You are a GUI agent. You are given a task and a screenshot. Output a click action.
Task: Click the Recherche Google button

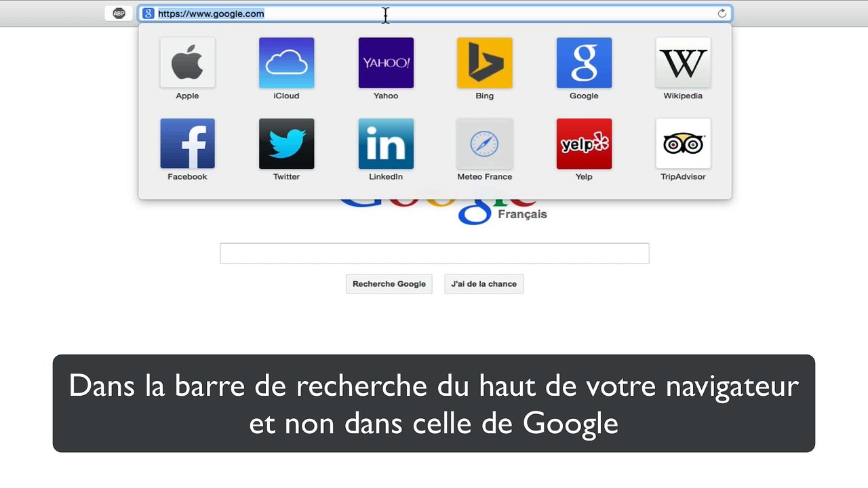click(389, 284)
